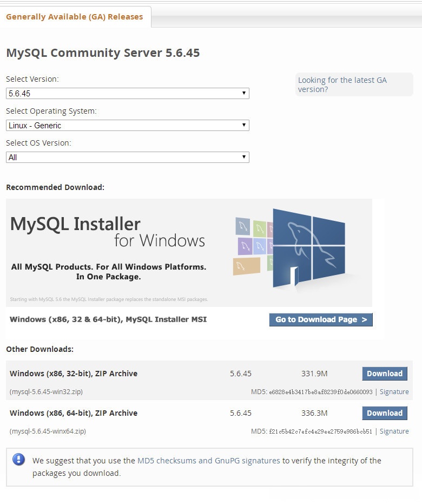
Task: Click the 'Windows (x86, 32 & 64-bit), MySQL Installer MSI' text
Action: [108, 319]
